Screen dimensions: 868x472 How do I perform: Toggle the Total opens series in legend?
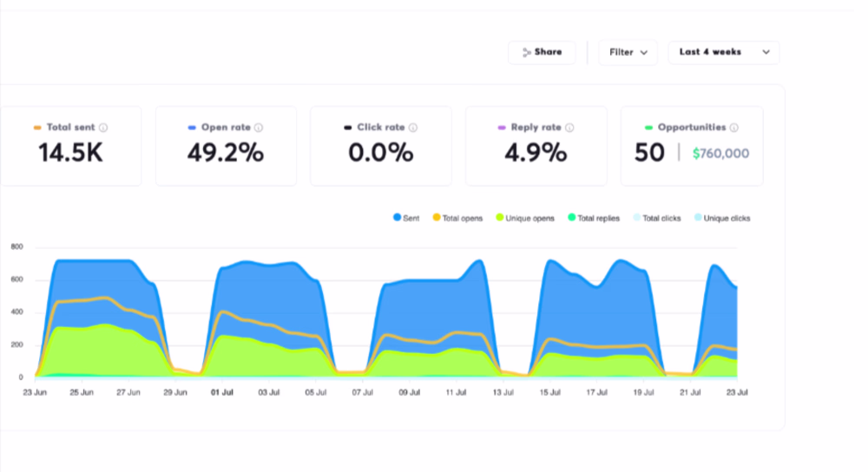(457, 218)
